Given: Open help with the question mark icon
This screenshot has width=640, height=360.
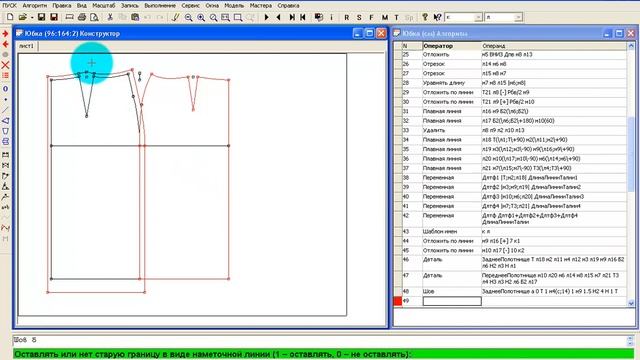Looking at the screenshot, I should tap(425, 17).
